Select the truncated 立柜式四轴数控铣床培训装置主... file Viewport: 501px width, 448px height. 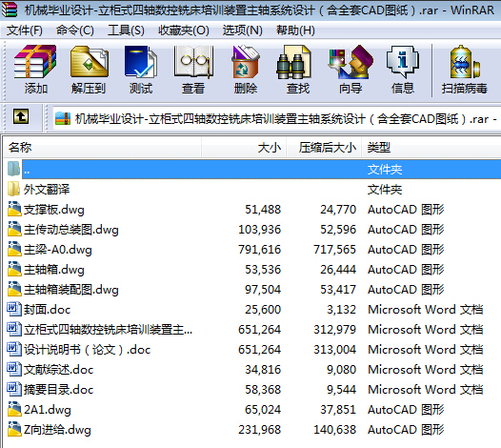click(x=108, y=330)
